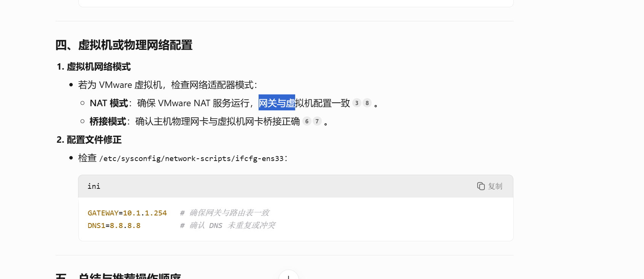
Task: Open citation badge 6 after bridge mode line
Action: point(307,121)
